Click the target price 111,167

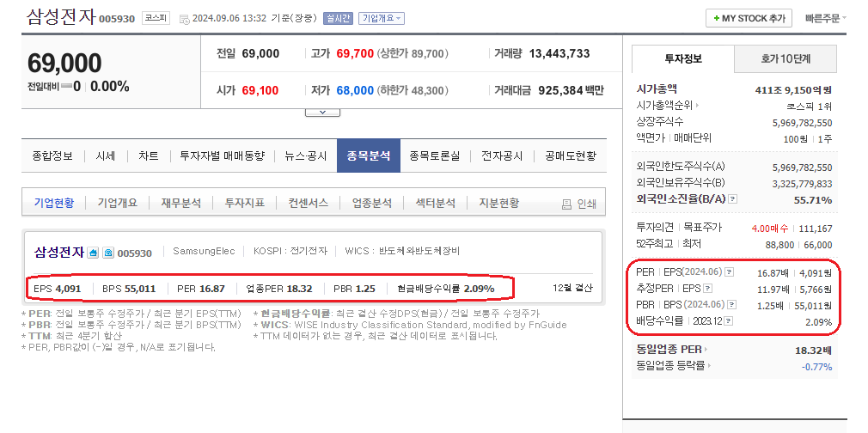click(x=816, y=229)
